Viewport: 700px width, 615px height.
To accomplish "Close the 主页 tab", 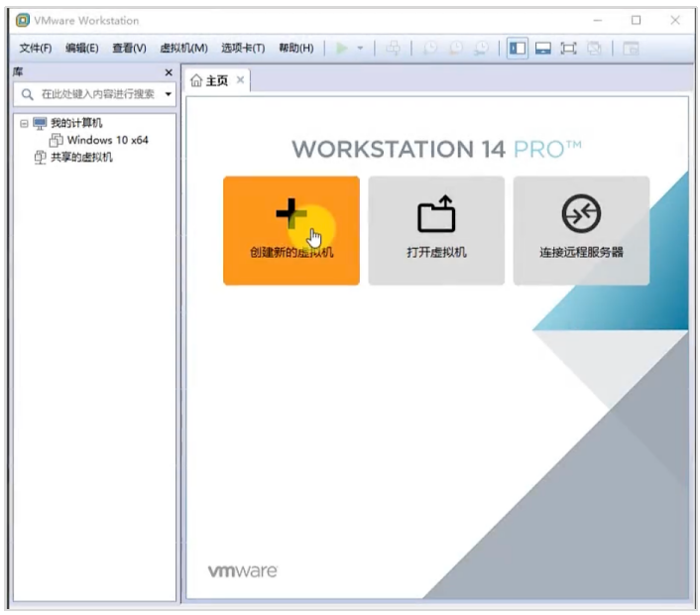I will [x=240, y=80].
